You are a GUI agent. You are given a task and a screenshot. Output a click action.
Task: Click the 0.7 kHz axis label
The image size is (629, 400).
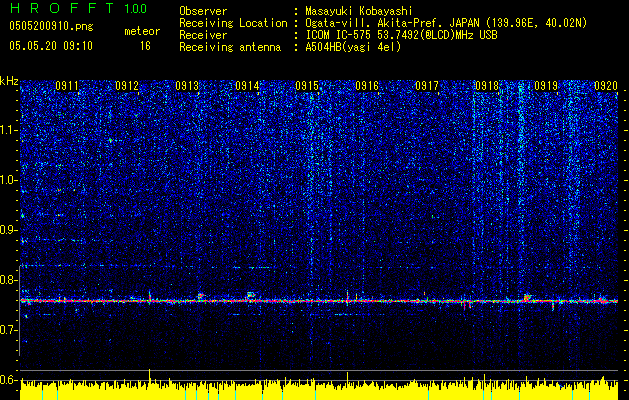[x=8, y=330]
